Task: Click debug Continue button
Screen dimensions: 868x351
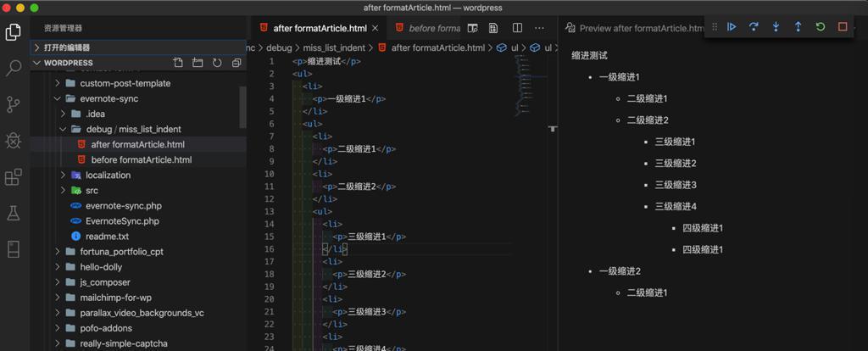Action: click(732, 26)
